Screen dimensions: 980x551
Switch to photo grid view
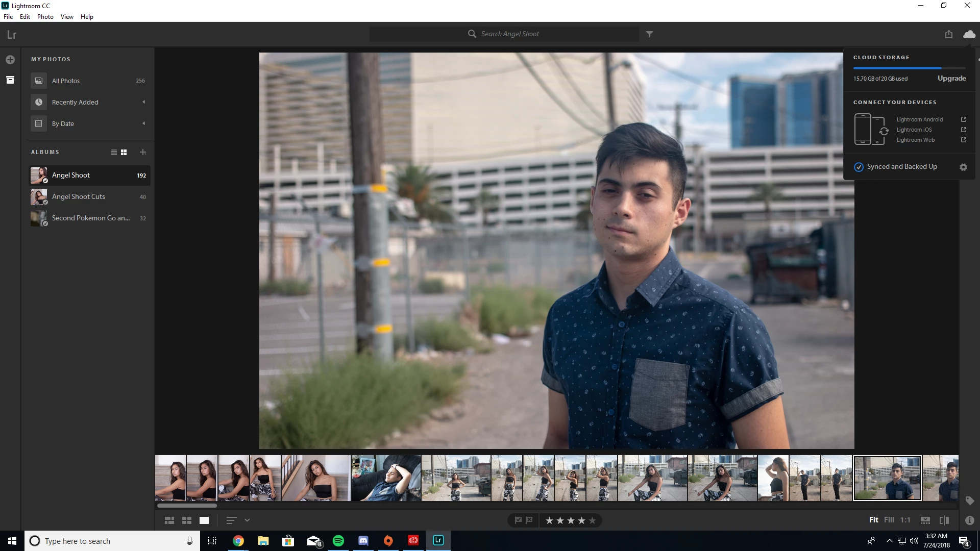point(169,520)
